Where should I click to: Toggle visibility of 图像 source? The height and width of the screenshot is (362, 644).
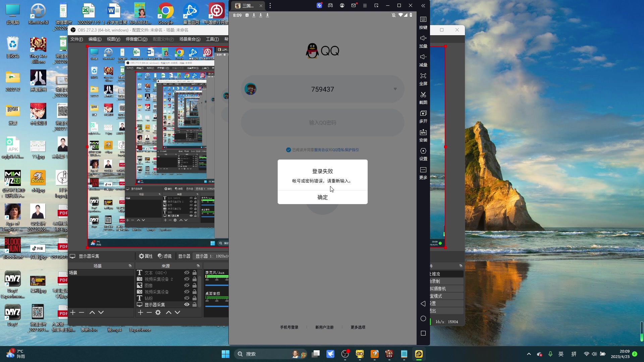point(187,286)
